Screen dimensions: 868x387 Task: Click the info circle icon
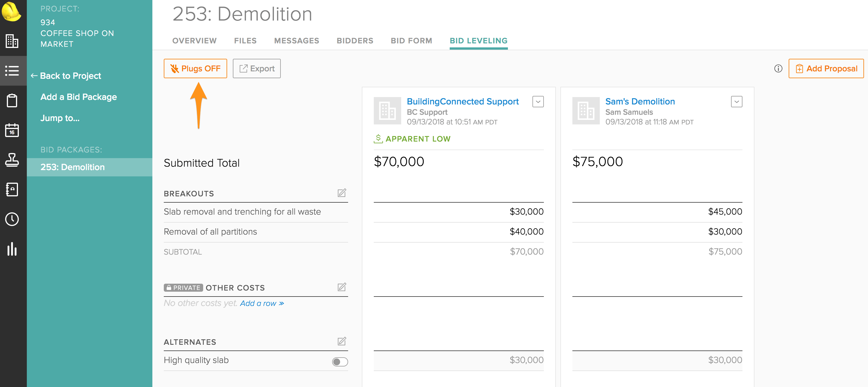pos(778,69)
